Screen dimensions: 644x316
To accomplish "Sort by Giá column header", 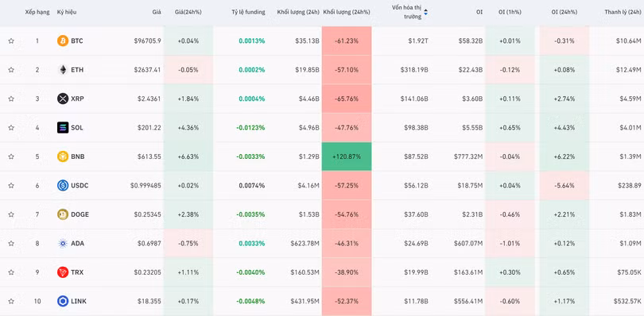I will click(157, 13).
